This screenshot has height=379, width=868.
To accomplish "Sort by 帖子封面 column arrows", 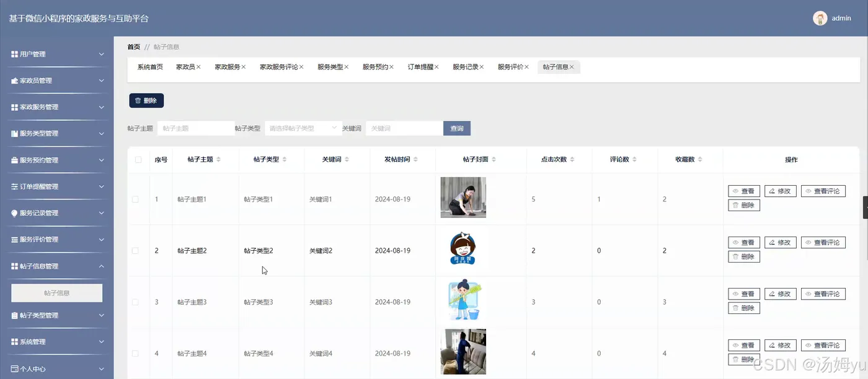I will [494, 160].
